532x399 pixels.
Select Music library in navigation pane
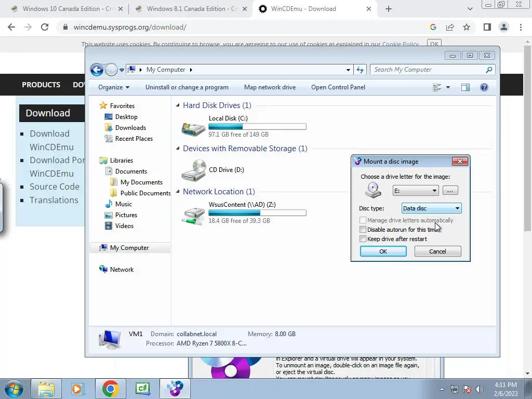click(118, 204)
